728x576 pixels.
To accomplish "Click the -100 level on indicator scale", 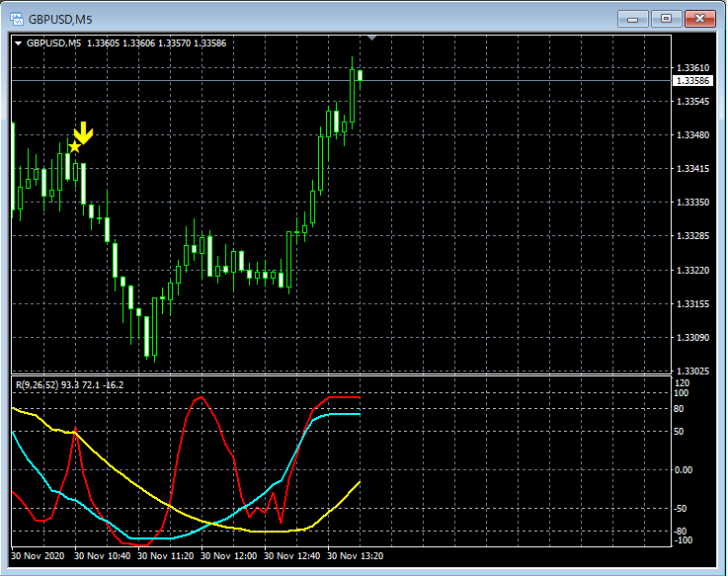I will pos(684,539).
